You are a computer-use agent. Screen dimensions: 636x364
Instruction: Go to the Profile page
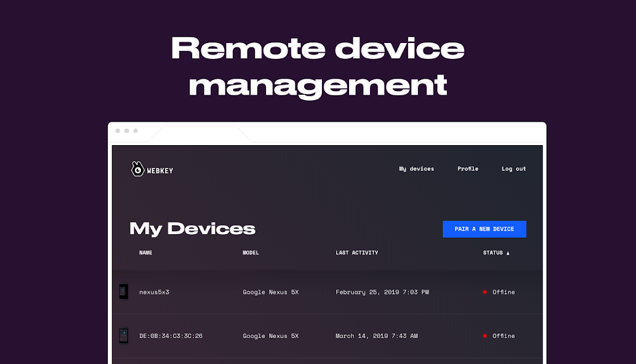click(468, 169)
